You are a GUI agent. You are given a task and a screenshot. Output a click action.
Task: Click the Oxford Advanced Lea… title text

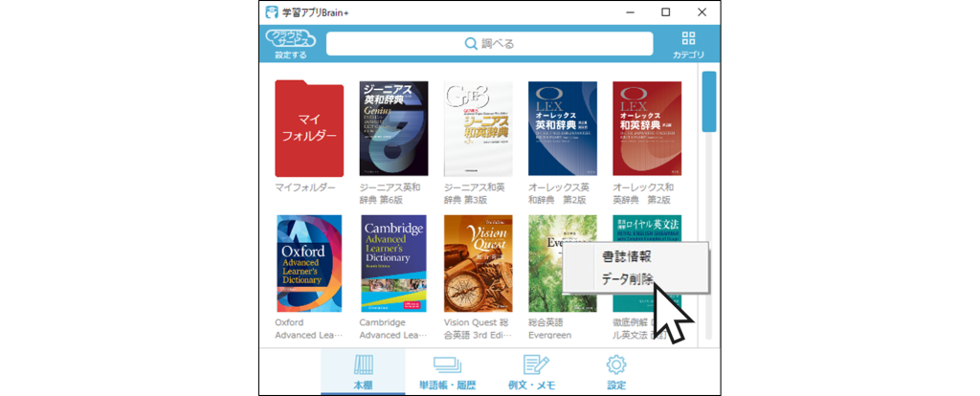pyautogui.click(x=309, y=328)
